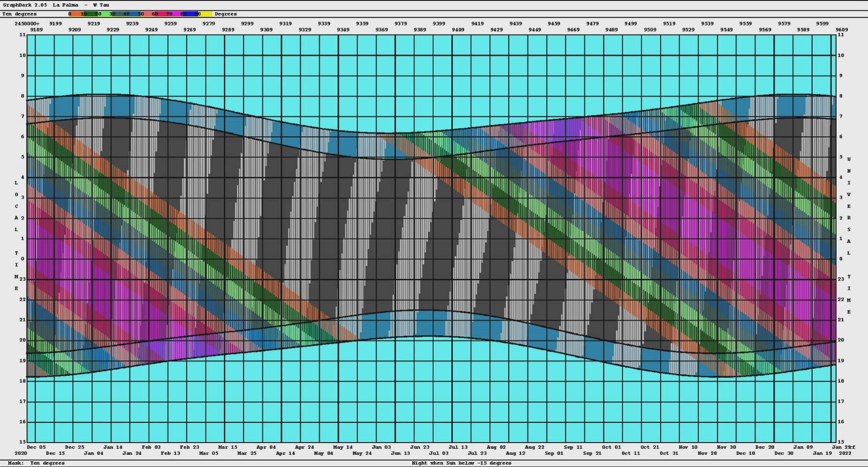Viewport: 868px width, 467px height.
Task: Click the 'Dec 05' date axis label
Action: coord(36,447)
